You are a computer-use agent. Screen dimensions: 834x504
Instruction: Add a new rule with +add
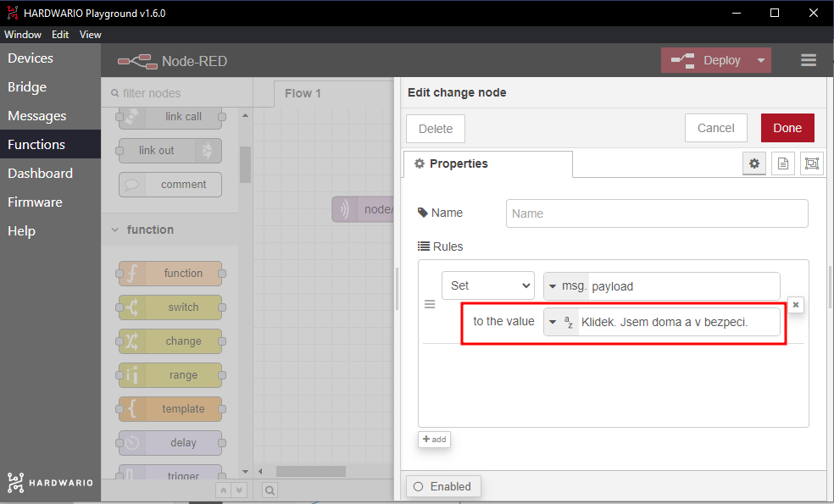pos(434,439)
